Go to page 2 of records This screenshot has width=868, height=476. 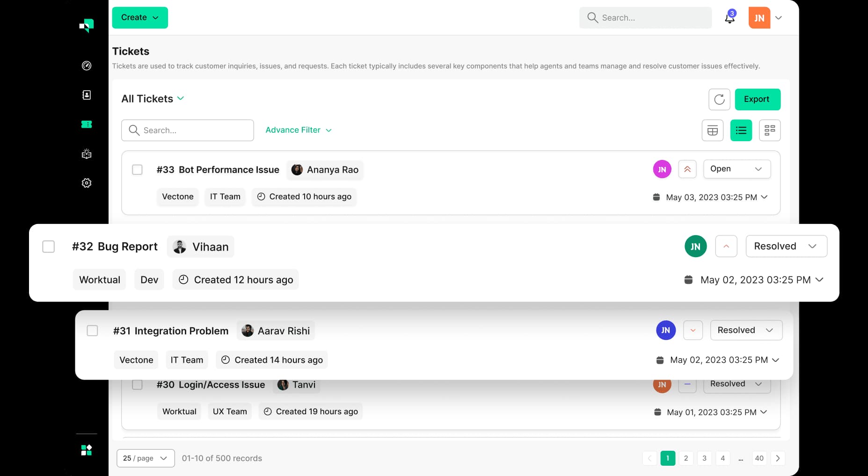point(686,458)
